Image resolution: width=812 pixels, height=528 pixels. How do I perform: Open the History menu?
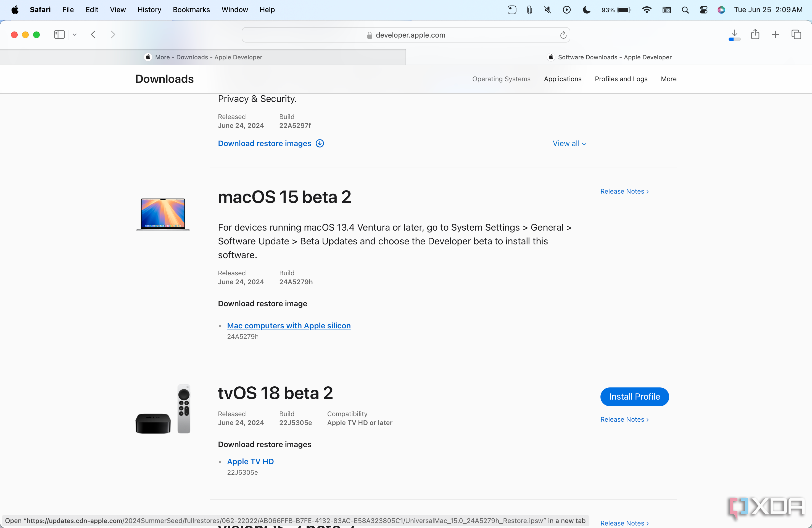coord(149,10)
